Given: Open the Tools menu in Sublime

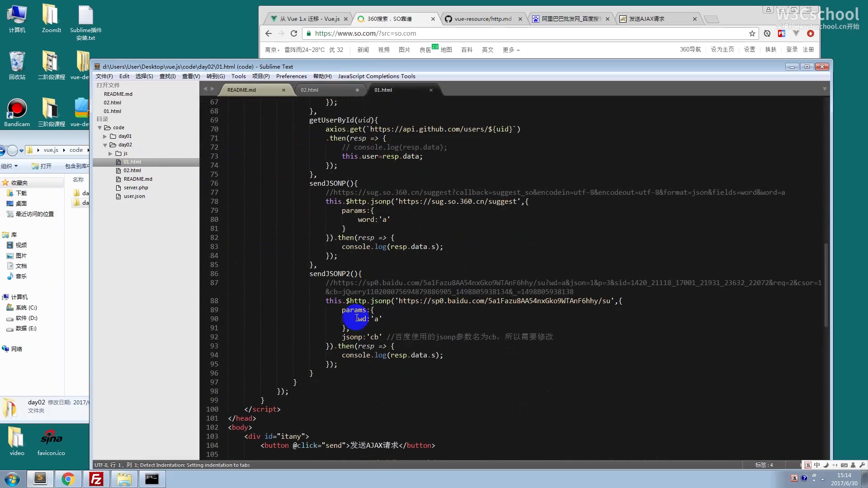Looking at the screenshot, I should pyautogui.click(x=239, y=76).
